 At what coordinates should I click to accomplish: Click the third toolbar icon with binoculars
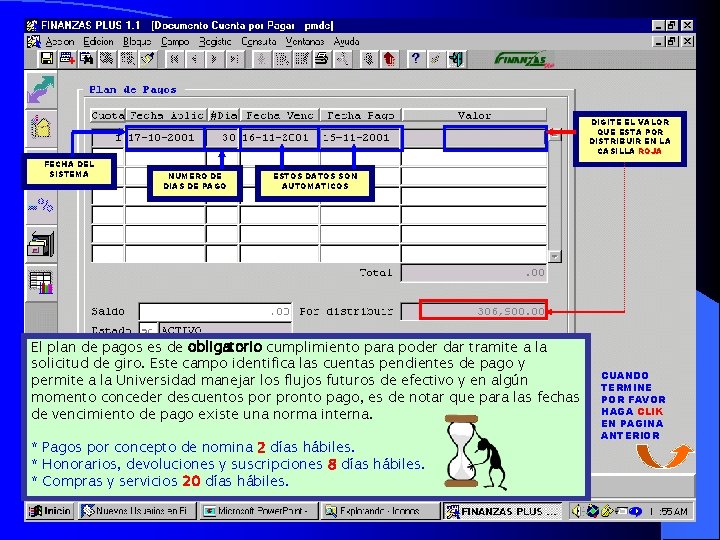87,59
